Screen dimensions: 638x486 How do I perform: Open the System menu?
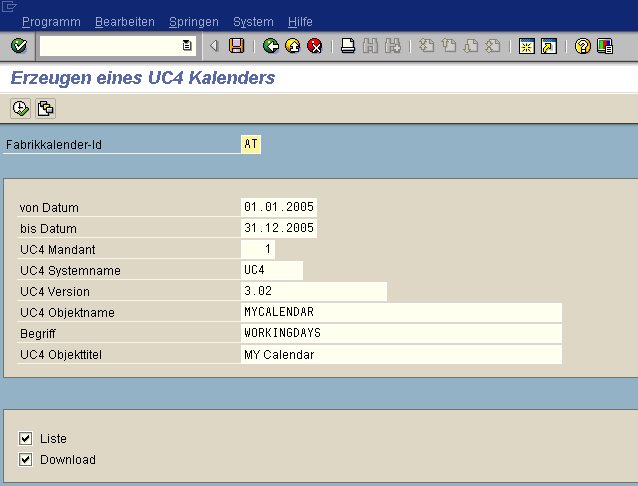253,22
